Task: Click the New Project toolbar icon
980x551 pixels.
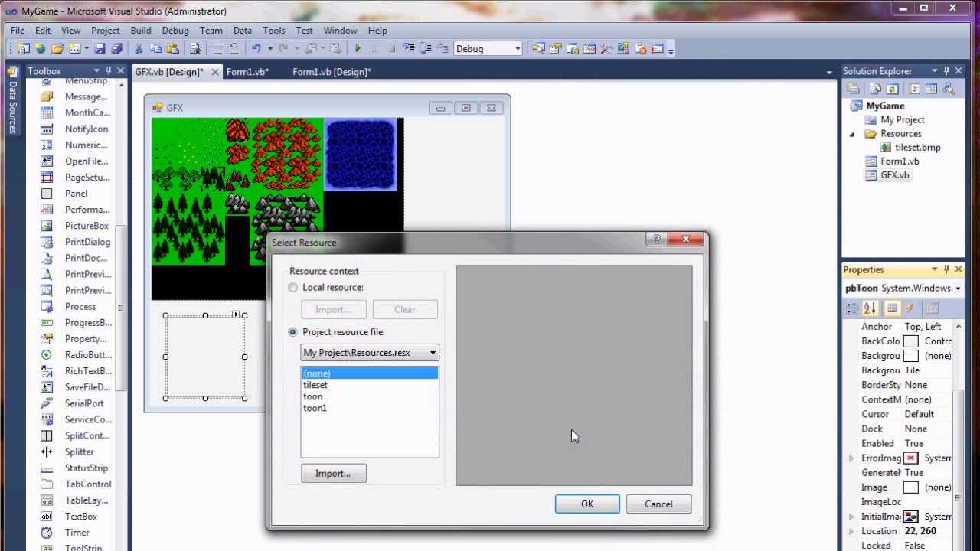Action: tap(23, 48)
